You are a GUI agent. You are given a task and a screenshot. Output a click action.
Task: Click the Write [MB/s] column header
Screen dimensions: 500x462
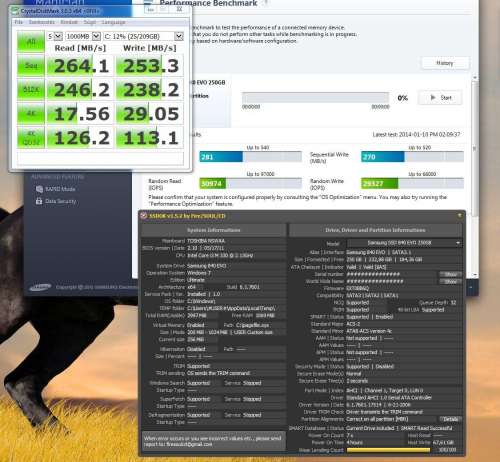click(x=150, y=48)
